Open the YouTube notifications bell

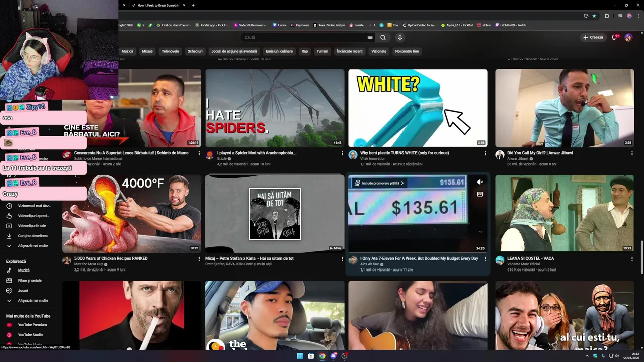(x=614, y=37)
